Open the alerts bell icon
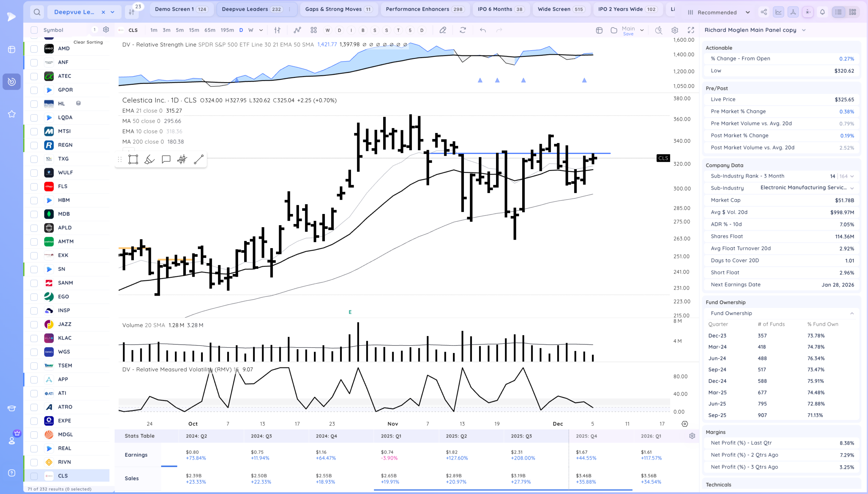The width and height of the screenshot is (868, 494). point(822,12)
